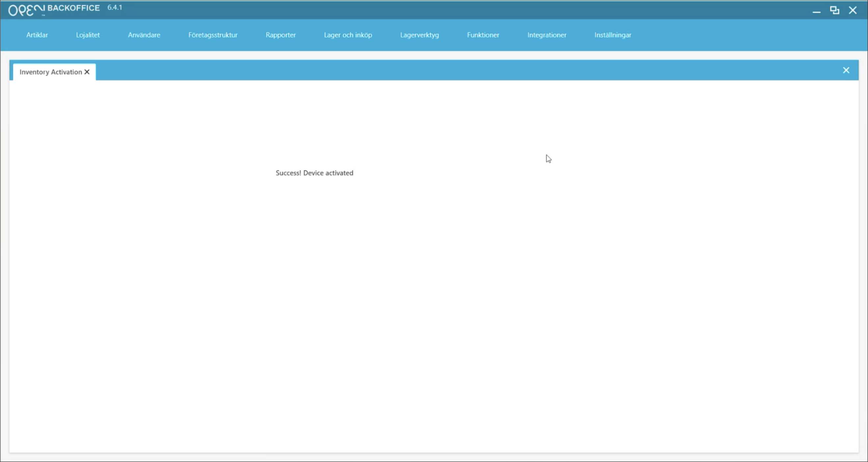Image resolution: width=868 pixels, height=462 pixels.
Task: Open the Lagerverktyg menu
Action: point(419,35)
